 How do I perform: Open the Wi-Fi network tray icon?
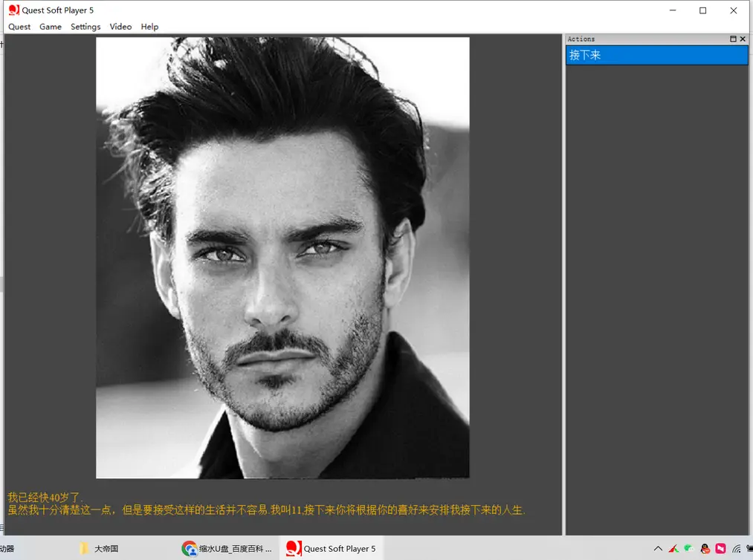tap(737, 549)
